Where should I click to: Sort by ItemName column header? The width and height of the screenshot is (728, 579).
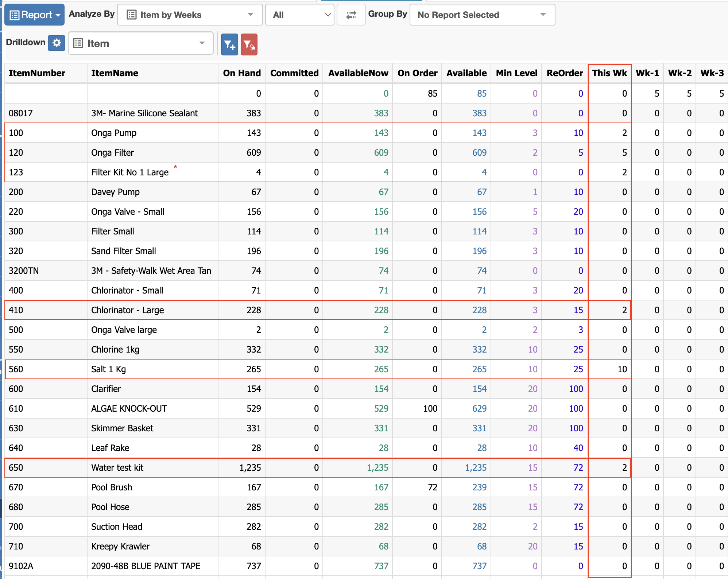(115, 73)
